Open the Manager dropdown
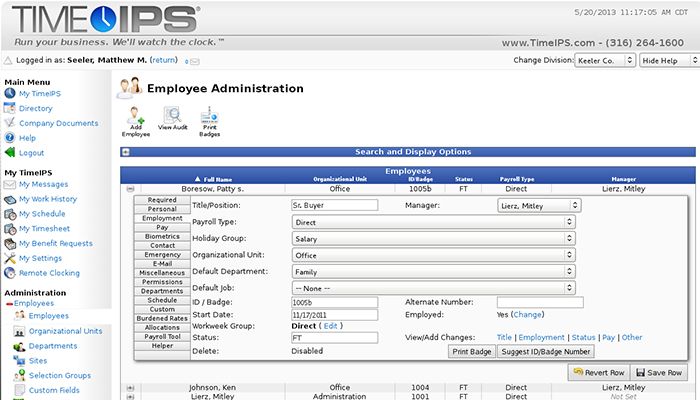The image size is (700, 400). point(537,205)
